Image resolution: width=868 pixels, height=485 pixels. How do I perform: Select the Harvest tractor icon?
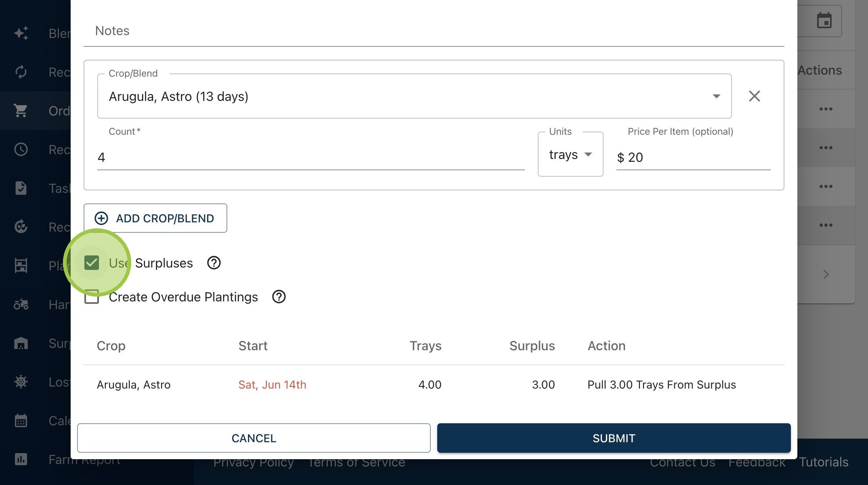[x=21, y=304]
